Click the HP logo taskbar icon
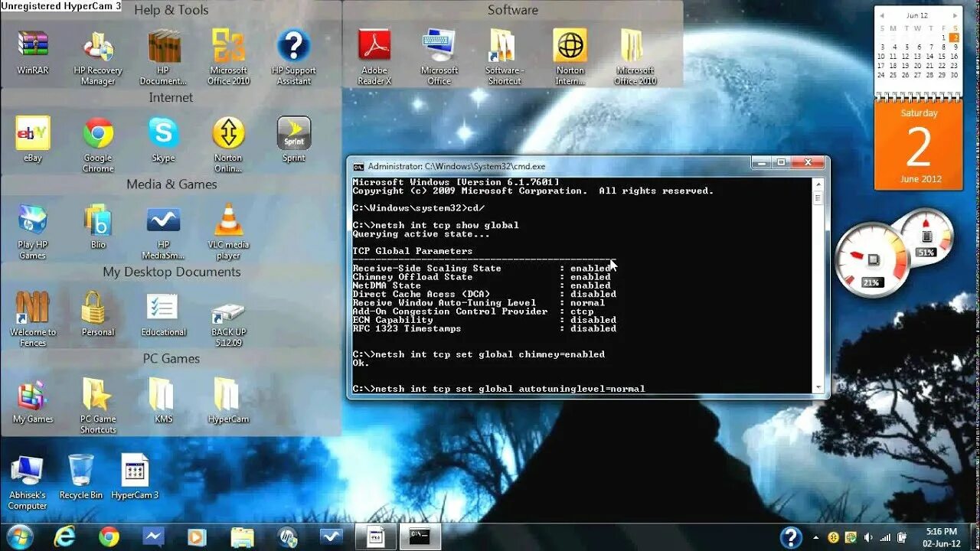Image resolution: width=980 pixels, height=551 pixels. click(287, 536)
